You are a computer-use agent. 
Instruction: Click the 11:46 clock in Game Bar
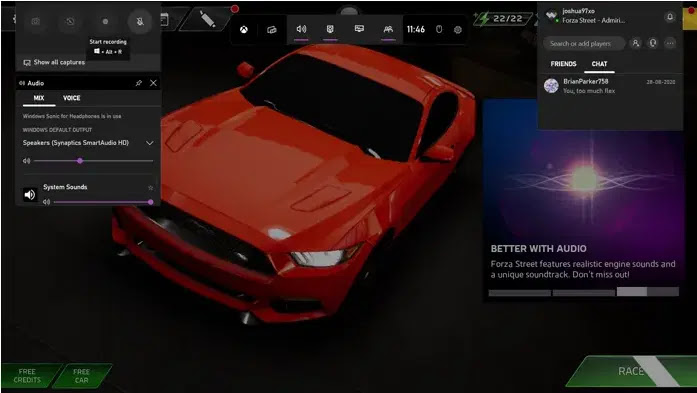click(x=416, y=29)
